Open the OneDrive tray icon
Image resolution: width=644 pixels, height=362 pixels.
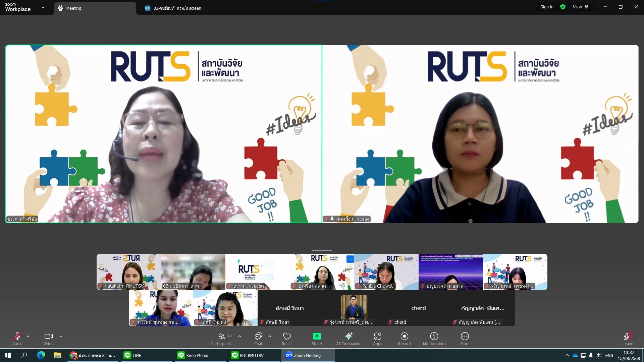click(575, 355)
